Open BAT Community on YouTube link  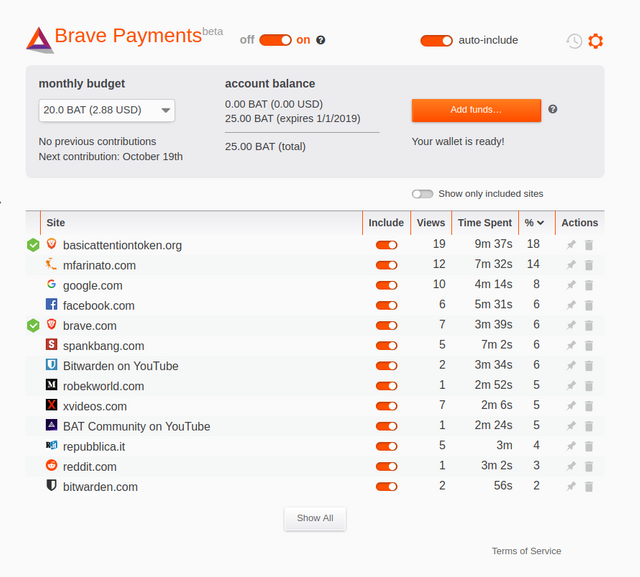[x=136, y=426]
